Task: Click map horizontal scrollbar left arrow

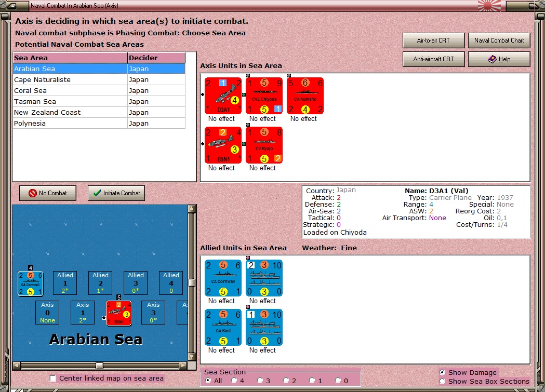Action: [x=16, y=366]
